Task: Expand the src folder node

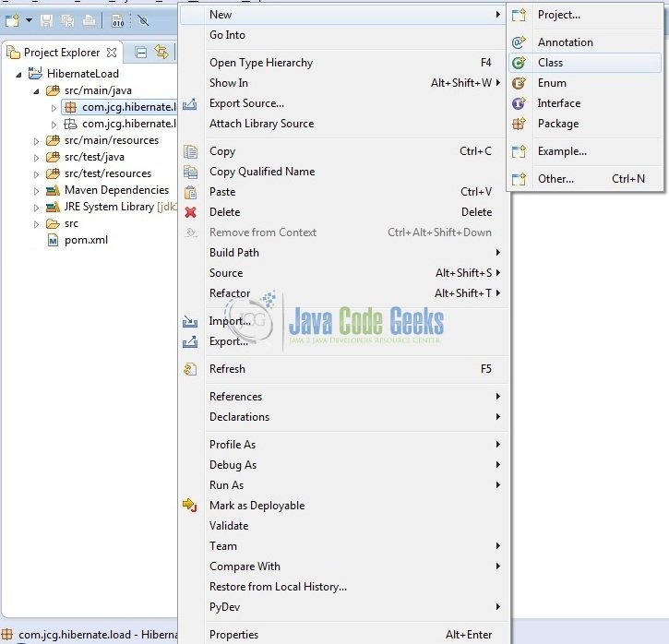Action: 36,224
